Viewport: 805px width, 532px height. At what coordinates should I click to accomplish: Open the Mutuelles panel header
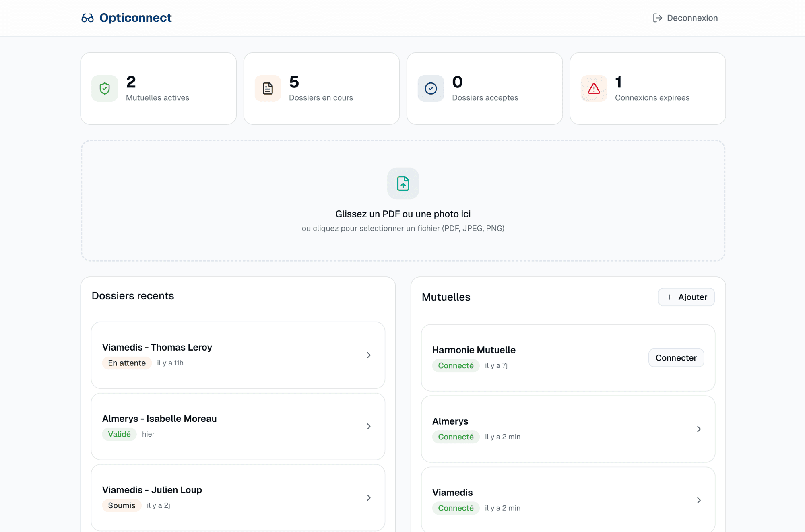[x=446, y=297]
